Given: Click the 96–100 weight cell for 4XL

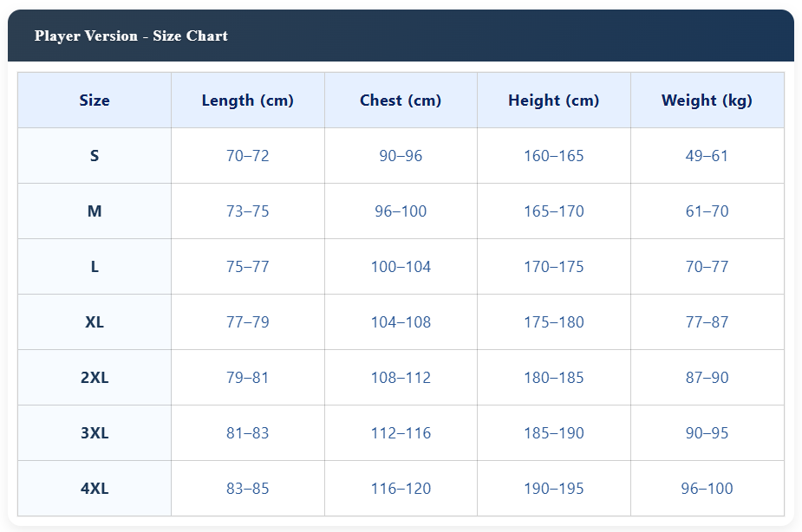Looking at the screenshot, I should pyautogui.click(x=707, y=489).
